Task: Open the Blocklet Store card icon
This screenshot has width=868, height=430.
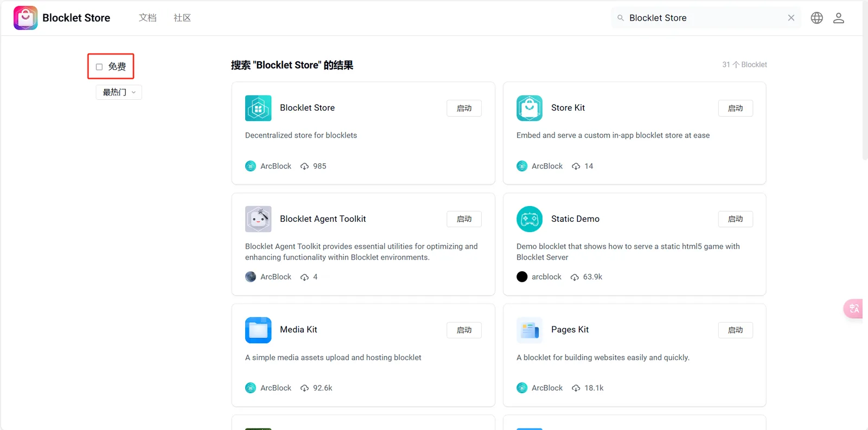Action: [x=258, y=108]
